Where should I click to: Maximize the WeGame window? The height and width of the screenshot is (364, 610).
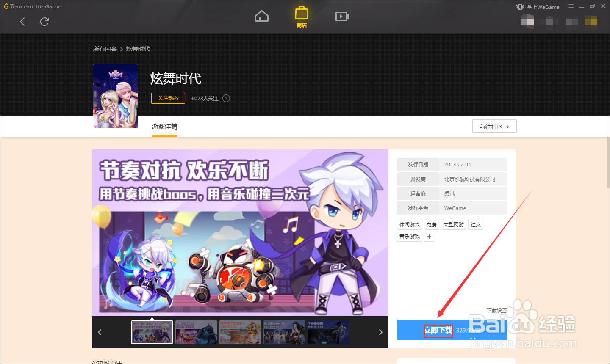point(592,6)
